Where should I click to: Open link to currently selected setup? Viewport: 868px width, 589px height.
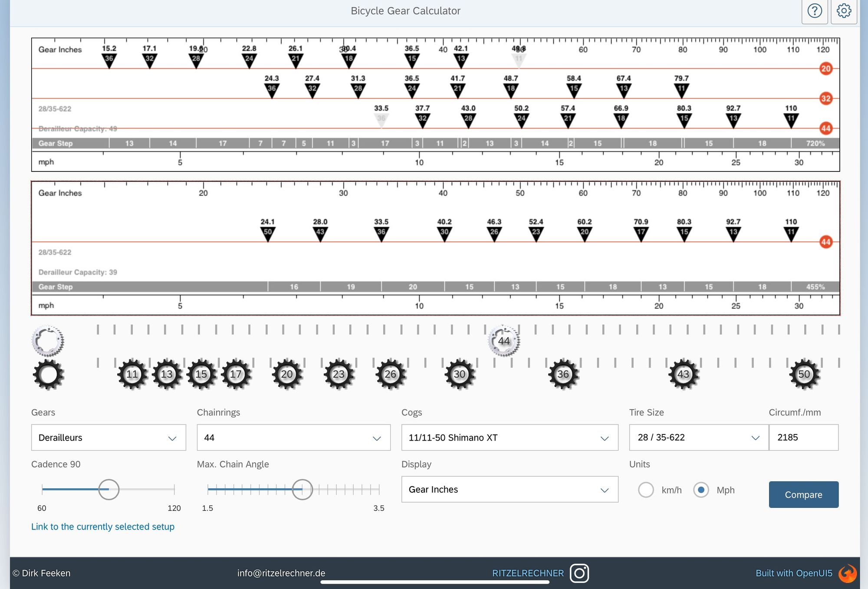[x=103, y=526]
